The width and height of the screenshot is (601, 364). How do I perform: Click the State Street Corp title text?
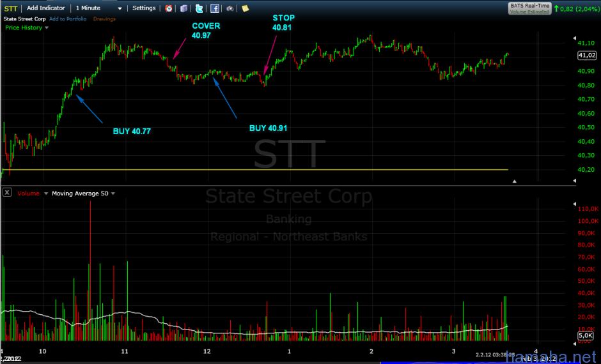(x=24, y=19)
